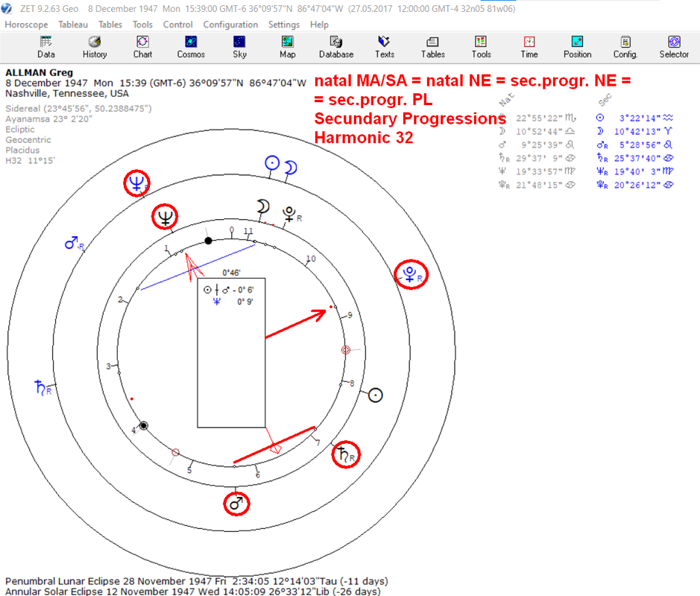Click the blue progressed Saturn retrograde glyph
This screenshot has width=700, height=596.
(x=42, y=387)
